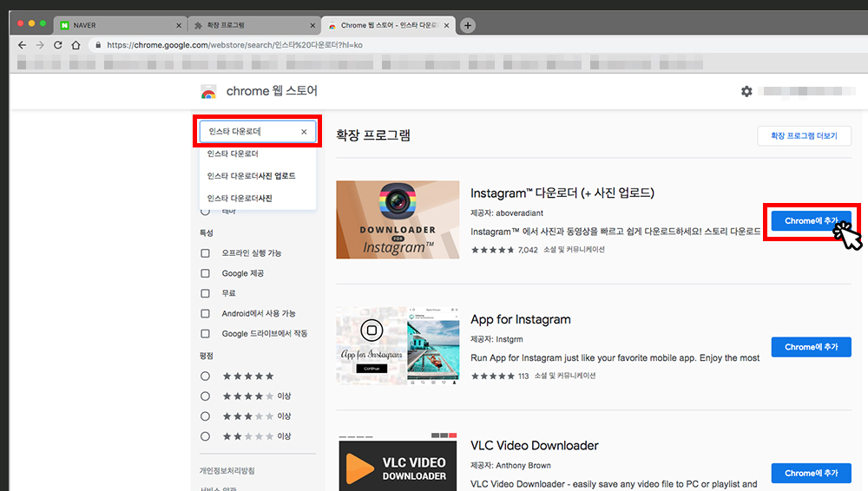Click the 개인정보처리방침 link
This screenshot has height=491, width=868.
click(x=227, y=470)
